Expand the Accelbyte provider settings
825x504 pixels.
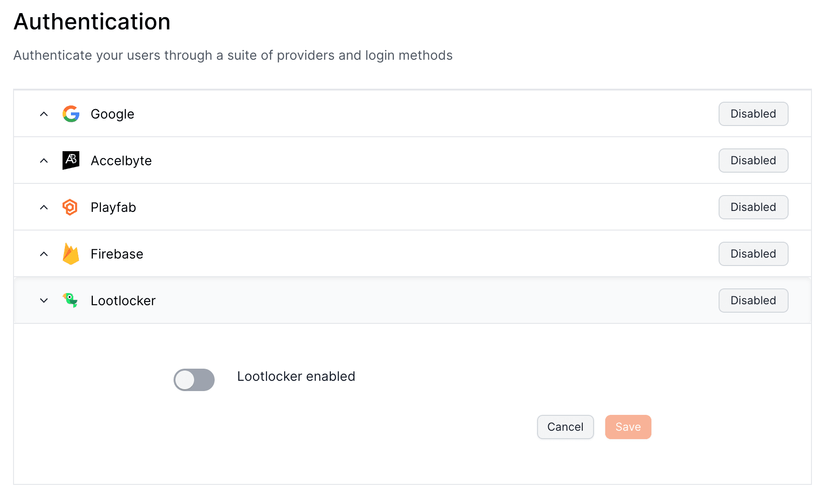[43, 160]
